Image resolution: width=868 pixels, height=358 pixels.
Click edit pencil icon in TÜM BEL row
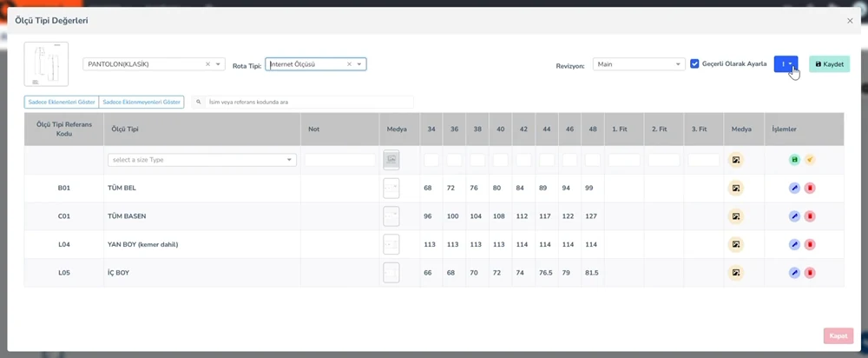[794, 189]
